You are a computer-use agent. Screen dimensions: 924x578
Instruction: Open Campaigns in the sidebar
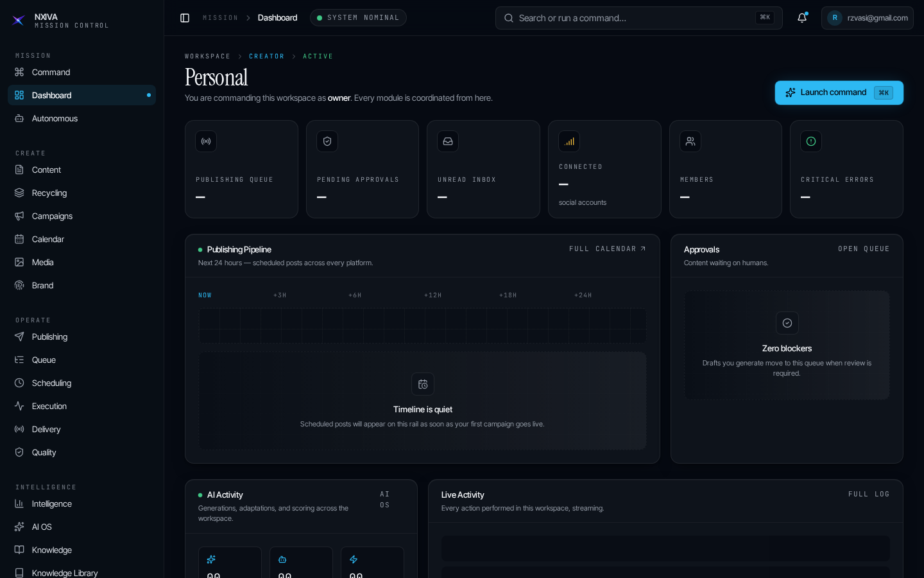pos(81,216)
